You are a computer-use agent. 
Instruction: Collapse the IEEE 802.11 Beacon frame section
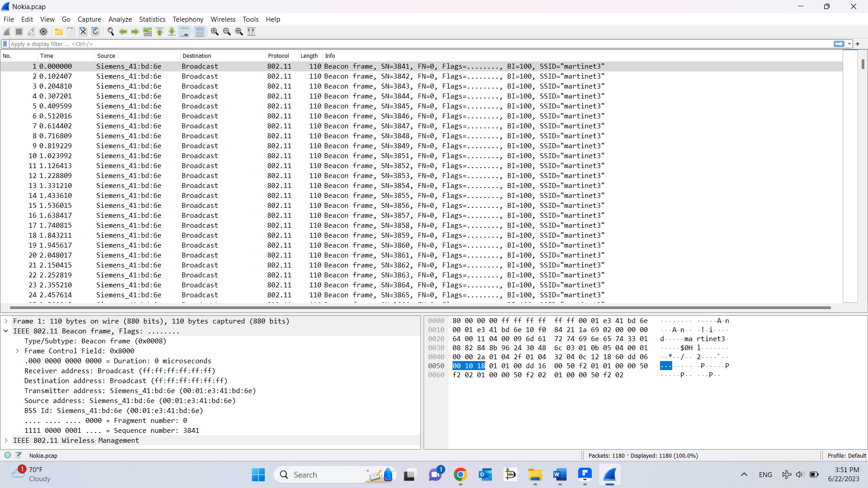point(6,331)
